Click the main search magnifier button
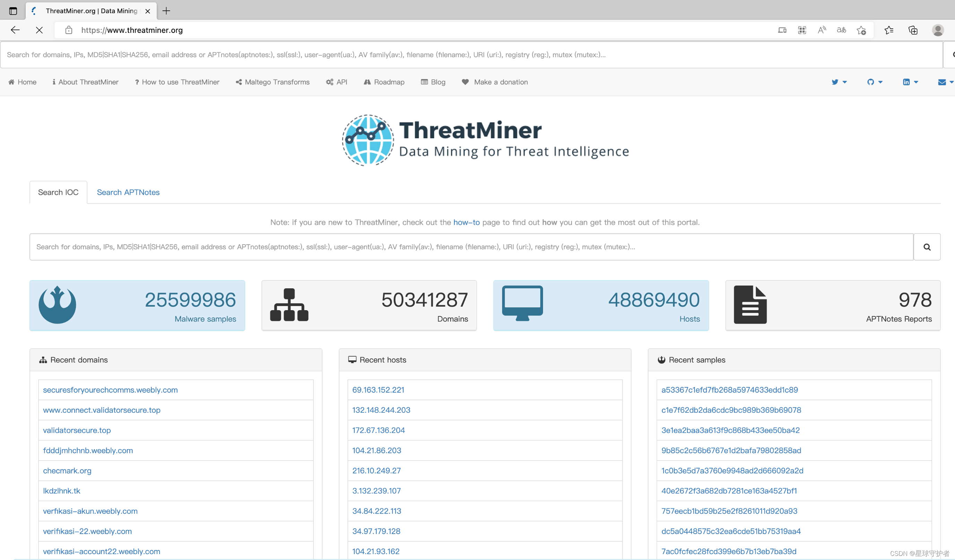 coord(927,247)
